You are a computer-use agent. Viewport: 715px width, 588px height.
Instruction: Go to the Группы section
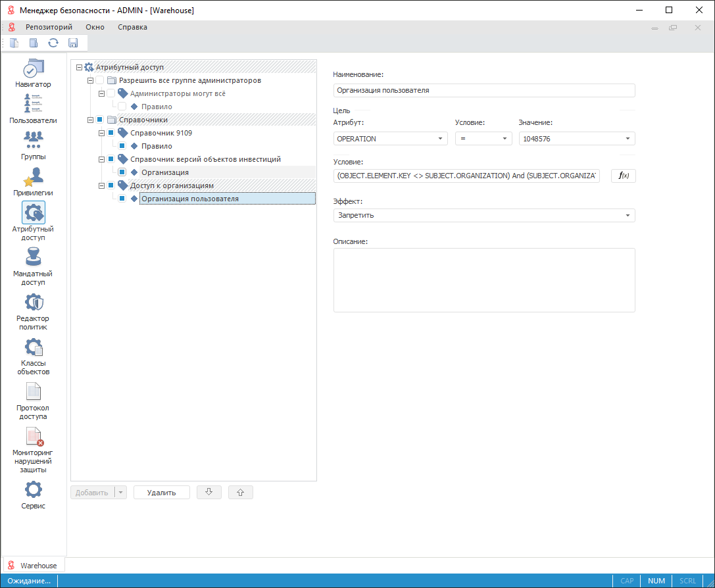click(x=33, y=145)
